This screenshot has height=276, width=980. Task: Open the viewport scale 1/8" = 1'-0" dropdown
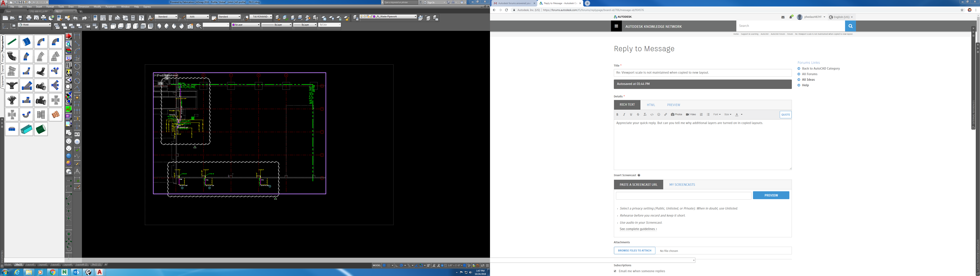click(455, 265)
